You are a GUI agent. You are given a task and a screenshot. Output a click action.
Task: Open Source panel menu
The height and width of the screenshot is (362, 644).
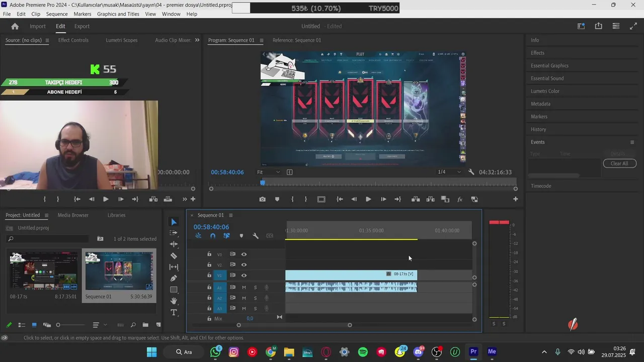coord(47,40)
